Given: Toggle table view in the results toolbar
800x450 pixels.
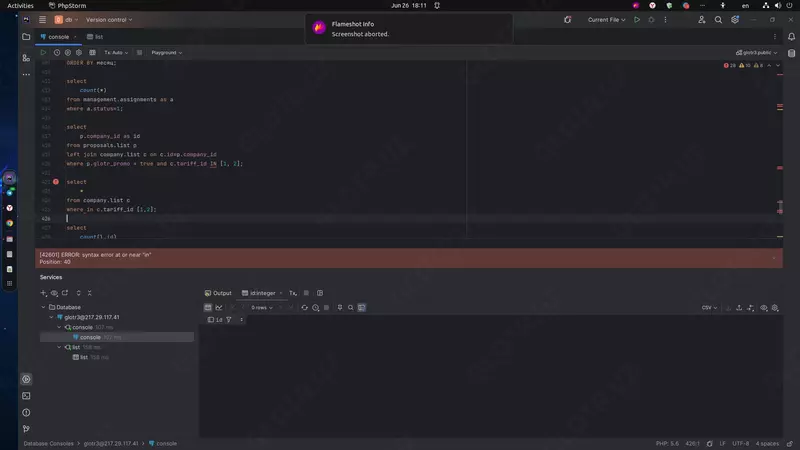Looking at the screenshot, I should (x=208, y=307).
